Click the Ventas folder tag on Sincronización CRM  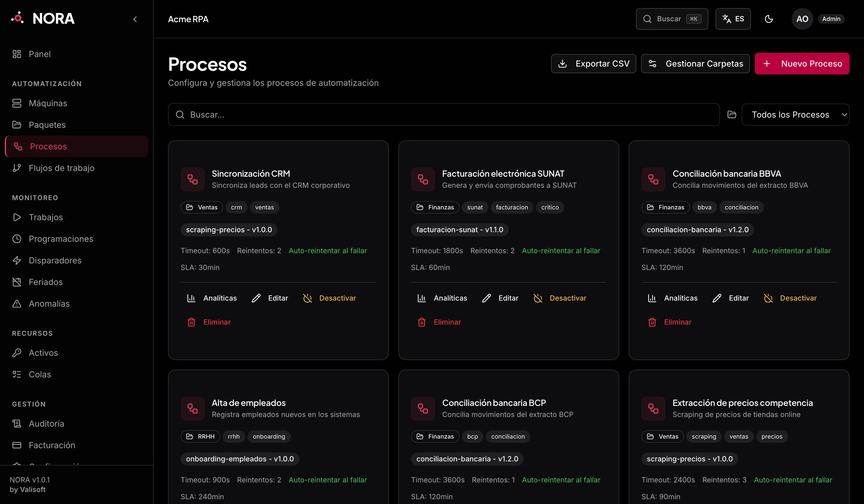pos(202,207)
